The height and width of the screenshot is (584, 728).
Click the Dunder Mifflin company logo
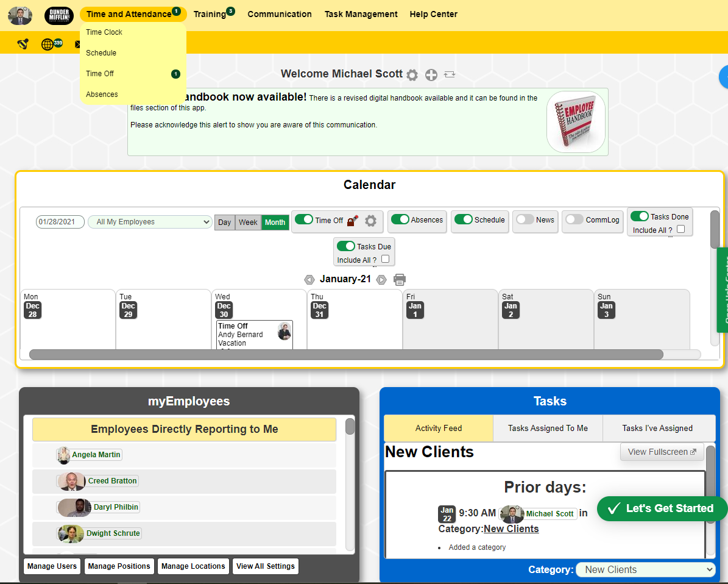(58, 15)
